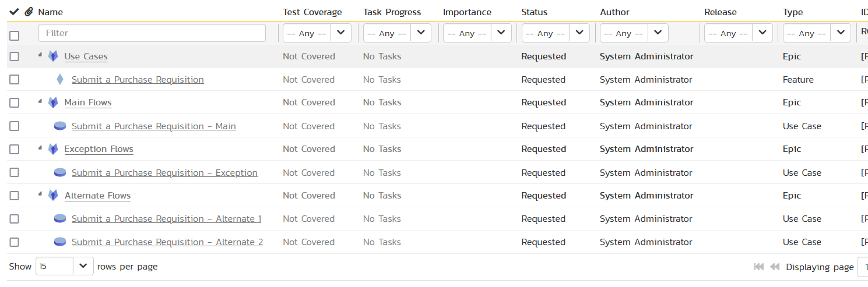Click the use case icon beside Submit a Purchase Requisition – Main

click(x=59, y=126)
